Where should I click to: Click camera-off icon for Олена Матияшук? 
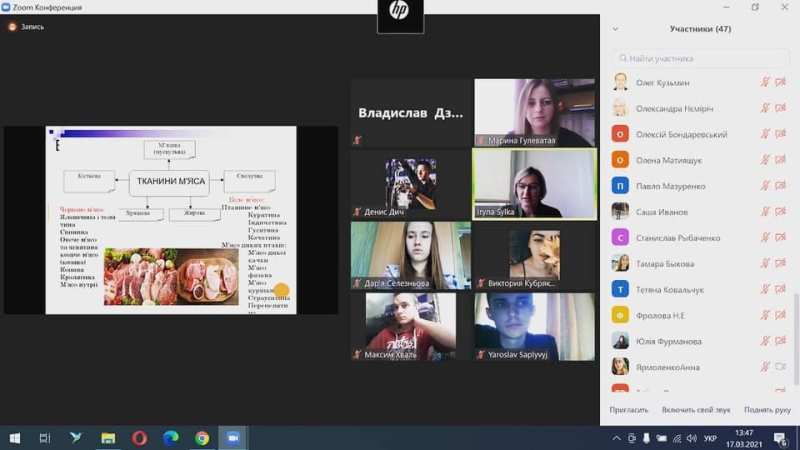click(x=780, y=160)
